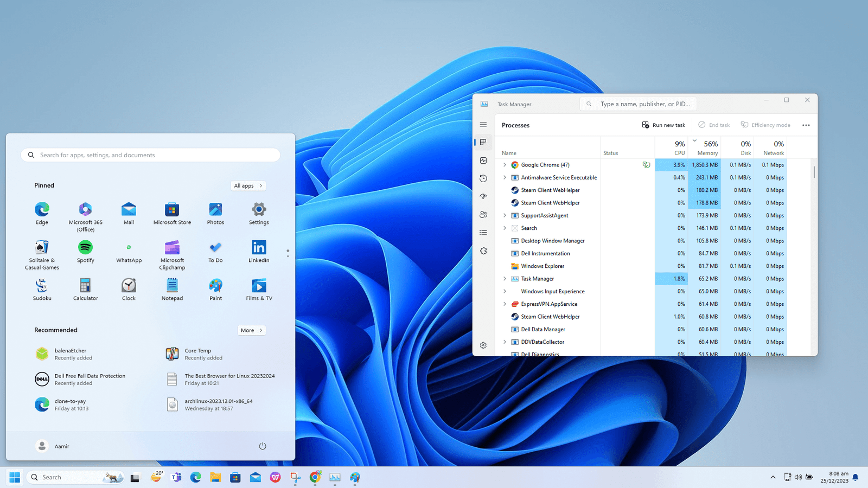Viewport: 868px width, 488px height.
Task: Open LinkedIn pinned app
Action: pyautogui.click(x=259, y=252)
